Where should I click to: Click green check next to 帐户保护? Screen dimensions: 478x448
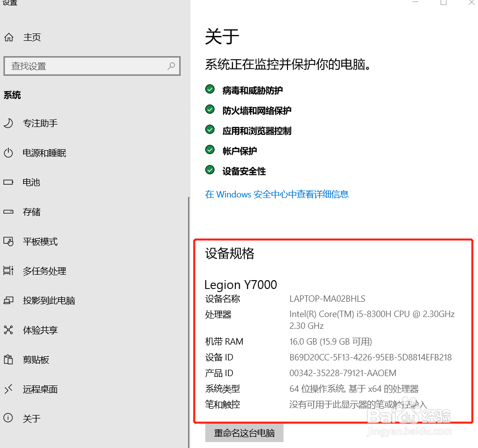(210, 150)
